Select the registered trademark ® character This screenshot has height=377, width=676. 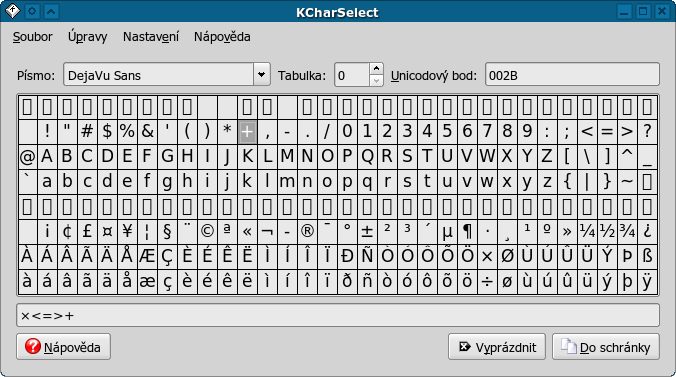pos(307,232)
